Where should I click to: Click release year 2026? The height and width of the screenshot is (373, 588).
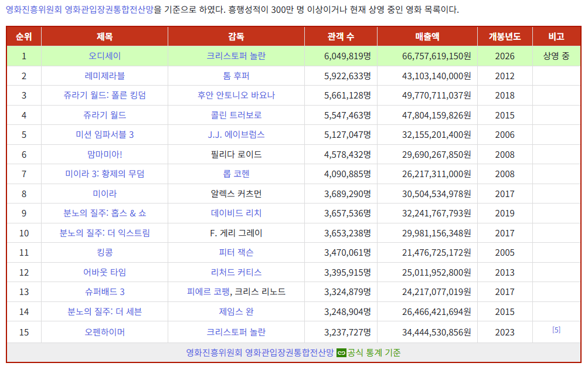click(505, 56)
